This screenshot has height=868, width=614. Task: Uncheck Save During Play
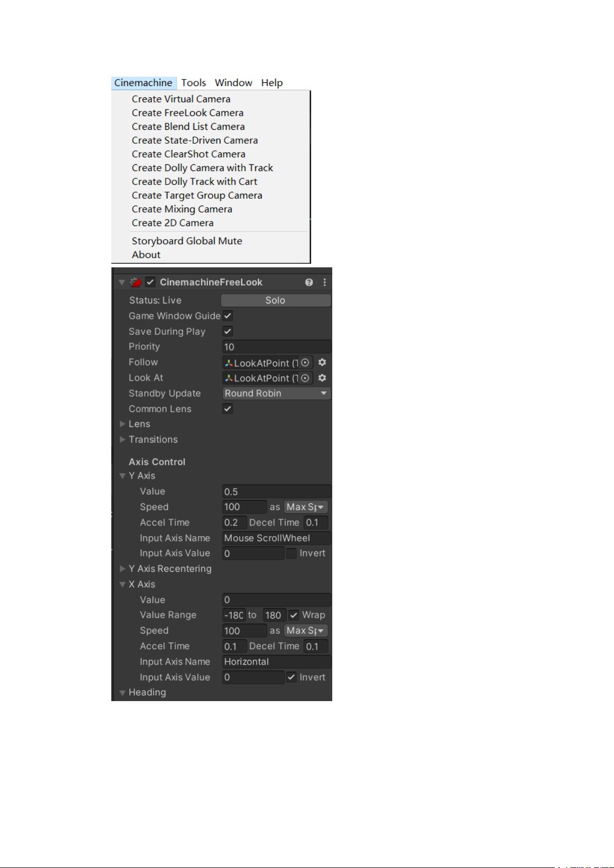click(228, 331)
